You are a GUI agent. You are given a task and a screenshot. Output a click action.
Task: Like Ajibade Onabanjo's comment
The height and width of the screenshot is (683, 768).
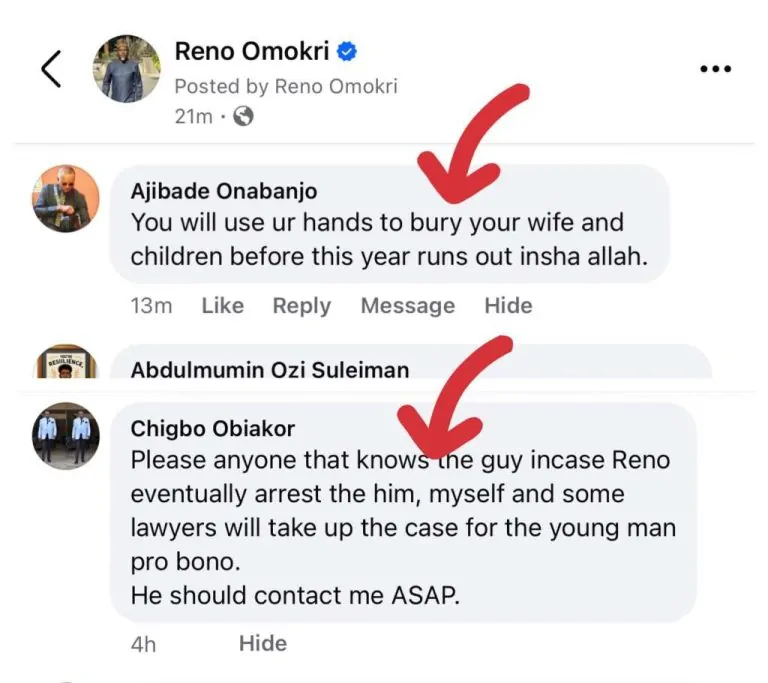click(222, 306)
